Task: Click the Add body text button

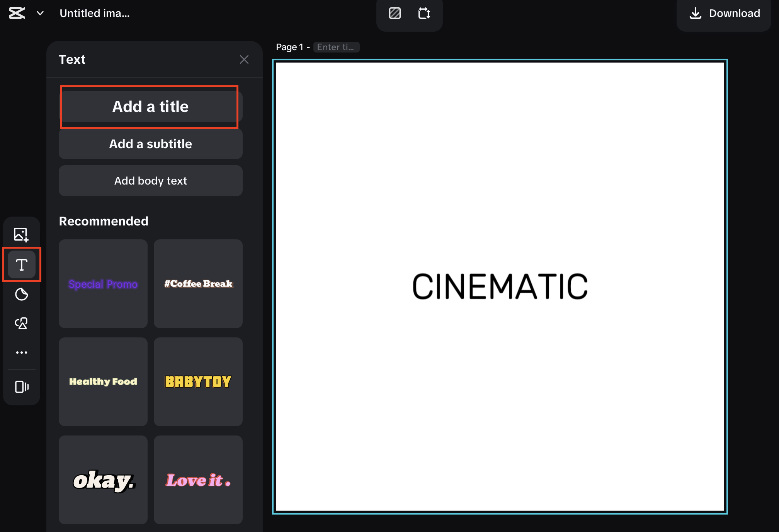Action: click(150, 180)
